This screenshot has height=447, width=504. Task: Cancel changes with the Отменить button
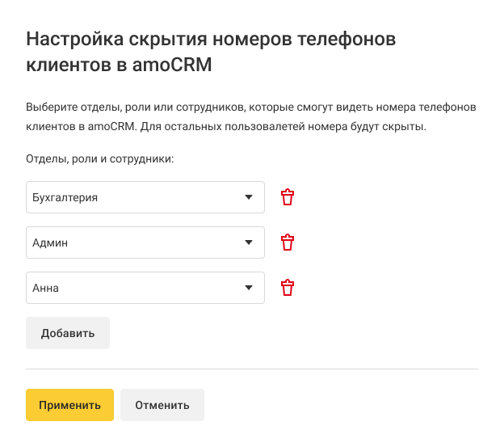[162, 405]
